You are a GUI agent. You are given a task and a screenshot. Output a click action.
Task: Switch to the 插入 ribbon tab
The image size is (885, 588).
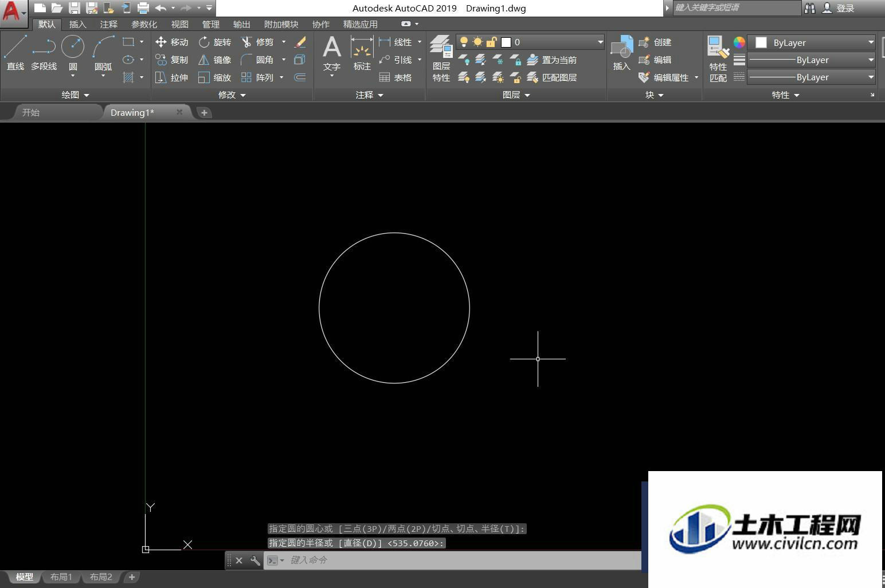coord(77,24)
